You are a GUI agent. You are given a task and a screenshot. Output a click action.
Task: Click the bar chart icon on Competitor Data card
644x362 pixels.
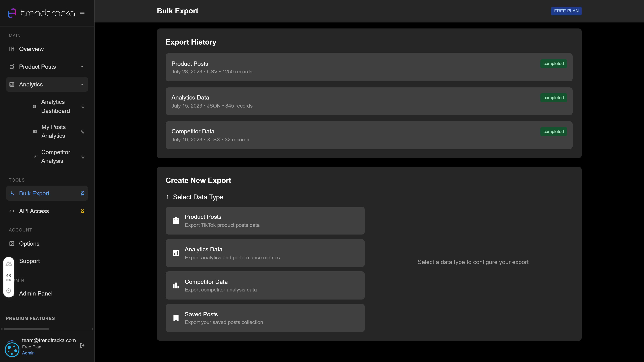(176, 285)
